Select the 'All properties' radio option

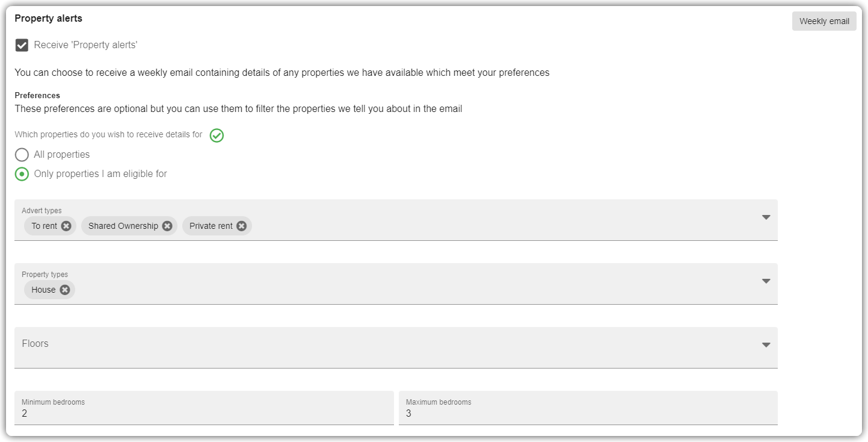(22, 155)
